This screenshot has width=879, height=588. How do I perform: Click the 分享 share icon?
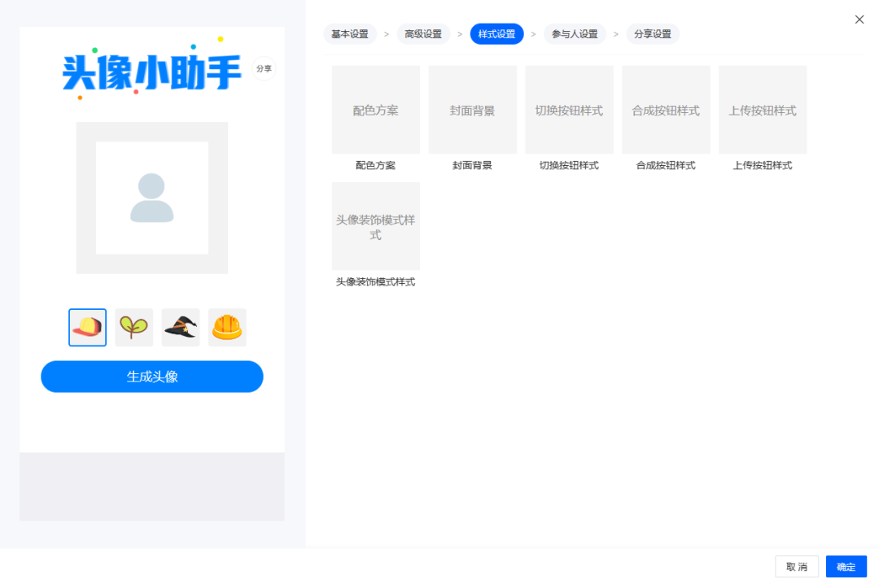coord(264,69)
